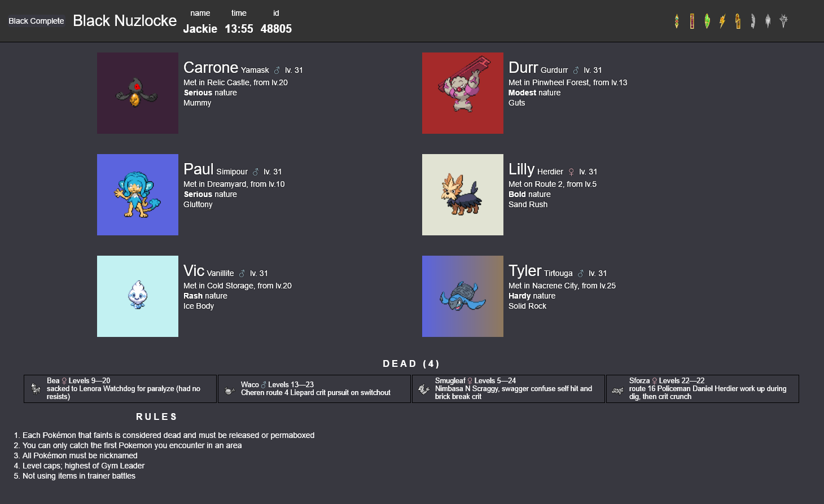Click rule "Not using items in trainer battles"

79,476
